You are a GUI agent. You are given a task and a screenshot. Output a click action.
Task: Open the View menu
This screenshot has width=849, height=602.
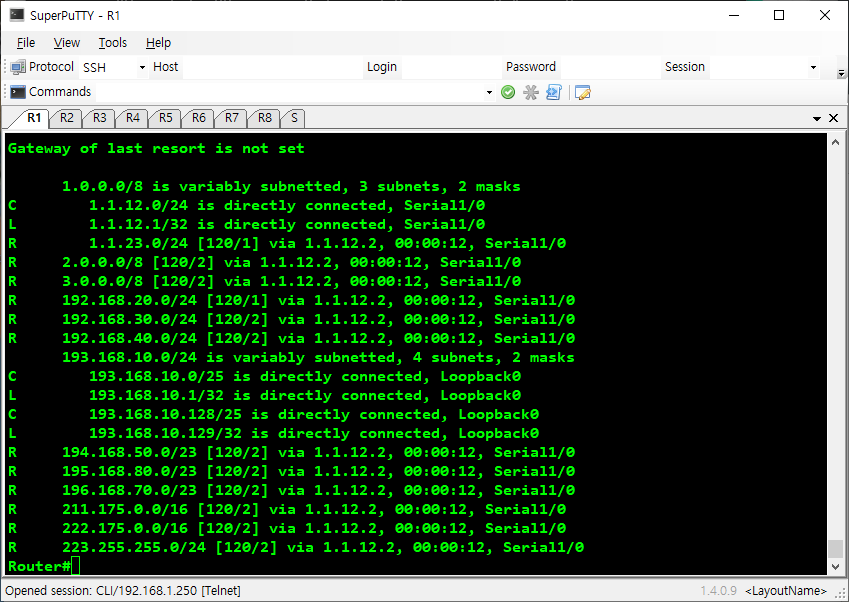click(x=67, y=43)
